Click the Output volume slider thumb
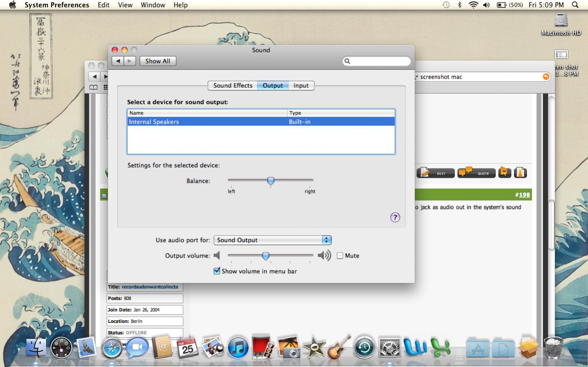 click(x=266, y=256)
